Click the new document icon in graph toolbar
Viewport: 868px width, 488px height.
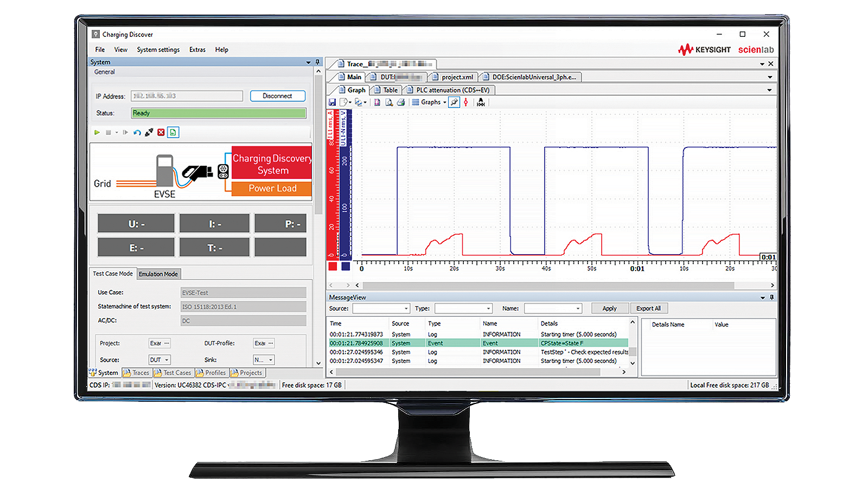[343, 102]
